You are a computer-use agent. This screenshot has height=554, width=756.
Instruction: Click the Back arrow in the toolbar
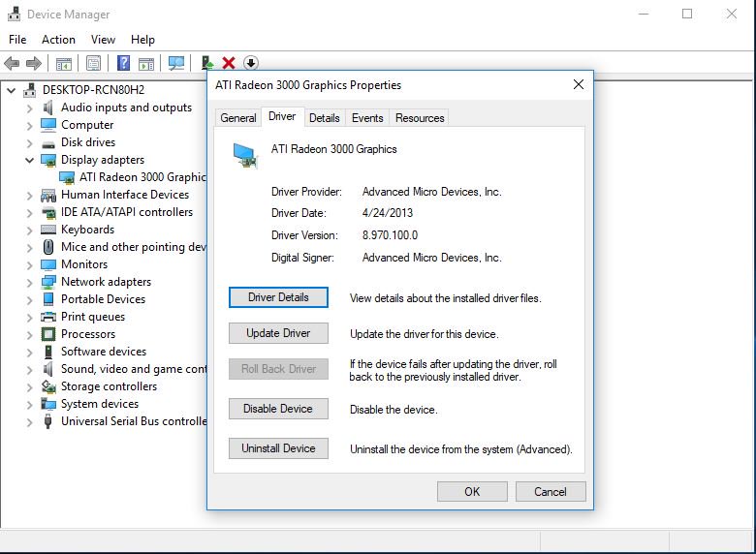point(12,63)
